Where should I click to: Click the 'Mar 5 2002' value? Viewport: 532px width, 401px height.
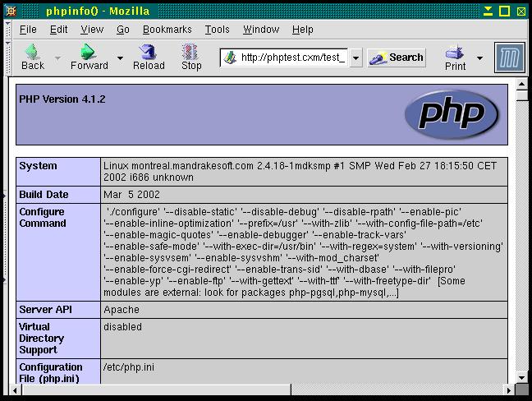pos(131,195)
